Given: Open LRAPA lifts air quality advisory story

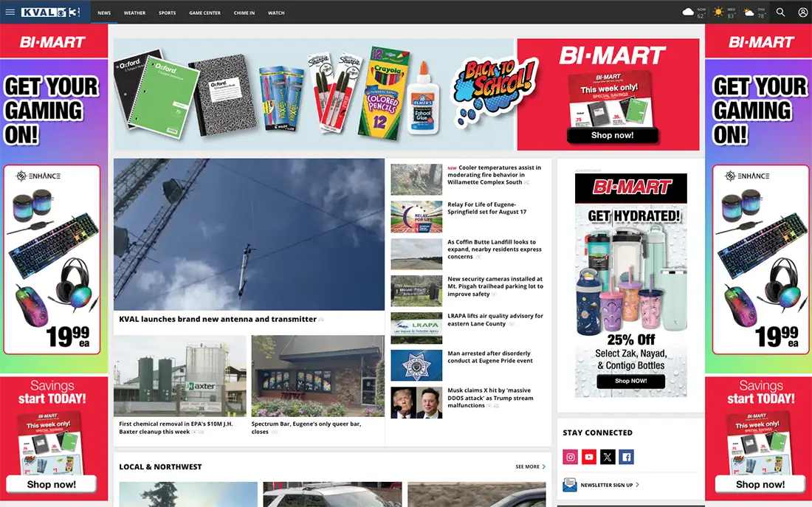Looking at the screenshot, I should coord(495,320).
